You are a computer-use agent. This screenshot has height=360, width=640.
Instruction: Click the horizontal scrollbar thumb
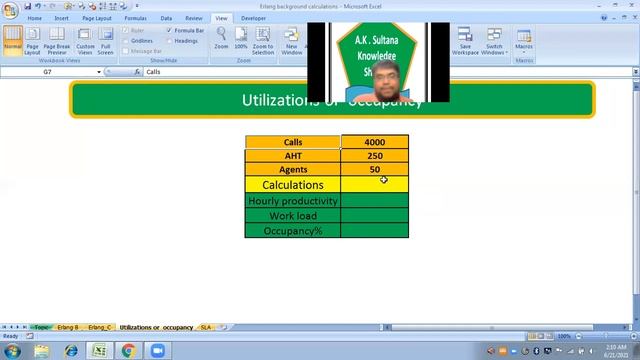pos(492,327)
